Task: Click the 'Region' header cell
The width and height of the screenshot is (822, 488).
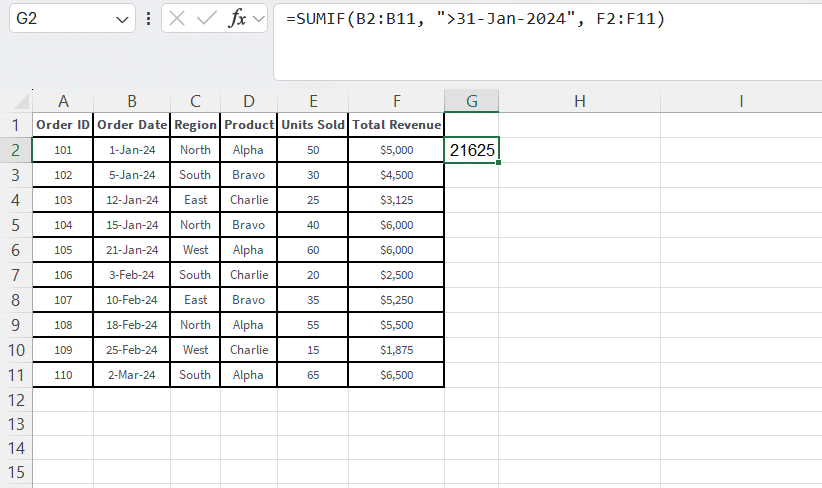Action: click(196, 125)
